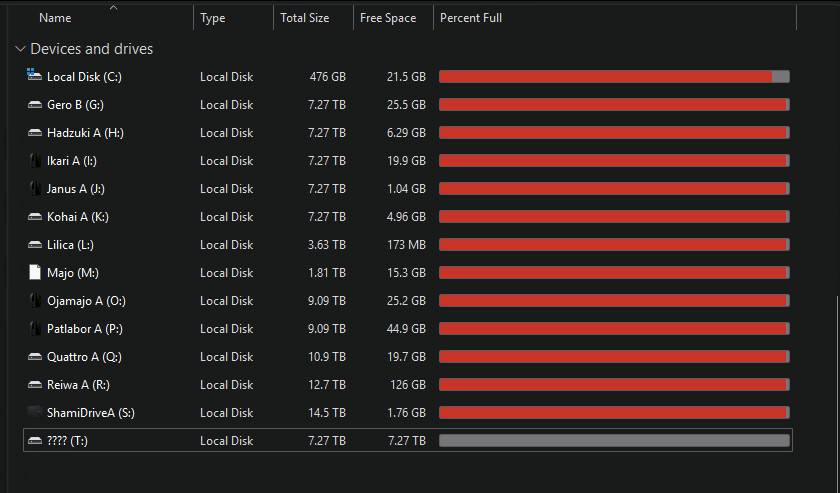Click the 44.9 GB free space value
This screenshot has width=840, height=493.
click(x=406, y=328)
